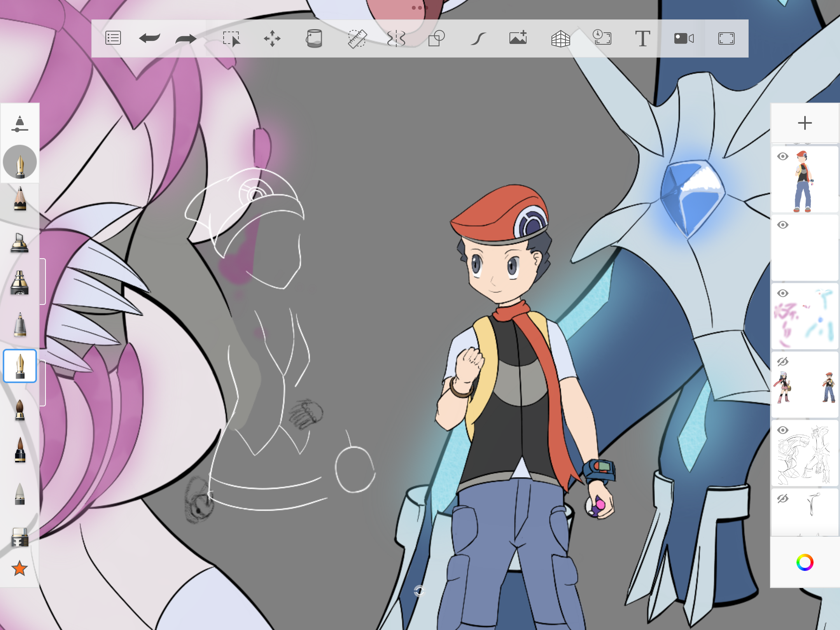Pick the black airbrush tool
The height and width of the screenshot is (630, 840).
coord(19,283)
